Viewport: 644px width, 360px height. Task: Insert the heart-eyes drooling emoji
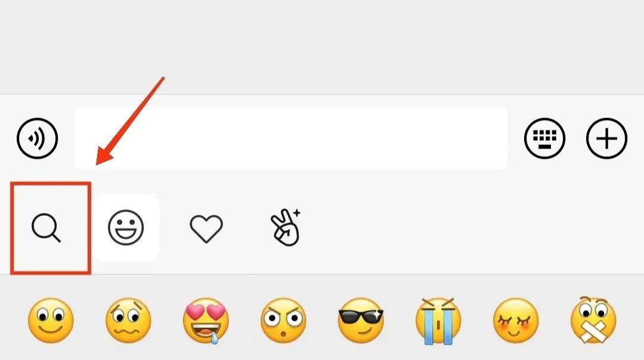[206, 321]
